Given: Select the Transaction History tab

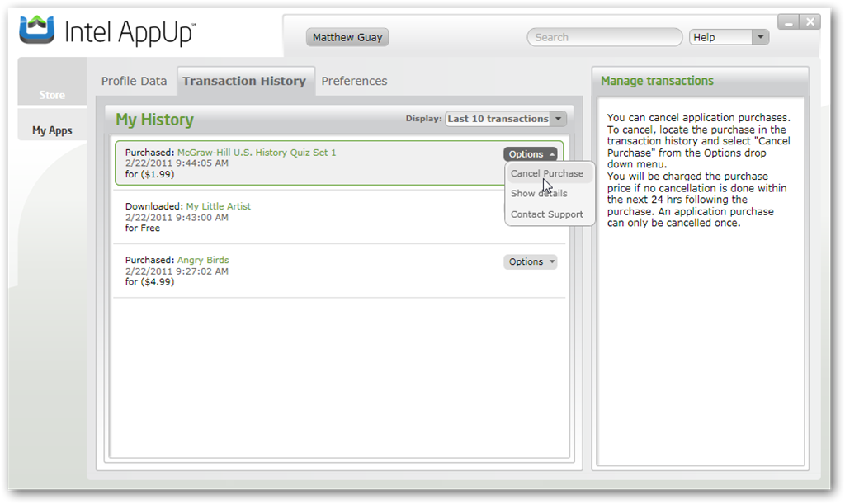Looking at the screenshot, I should point(244,81).
